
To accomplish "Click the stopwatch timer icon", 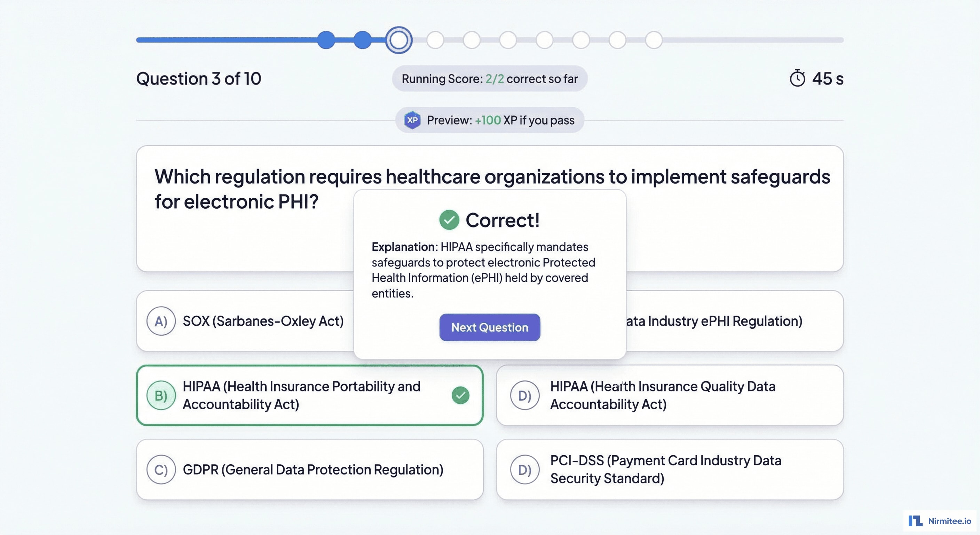I will 797,78.
